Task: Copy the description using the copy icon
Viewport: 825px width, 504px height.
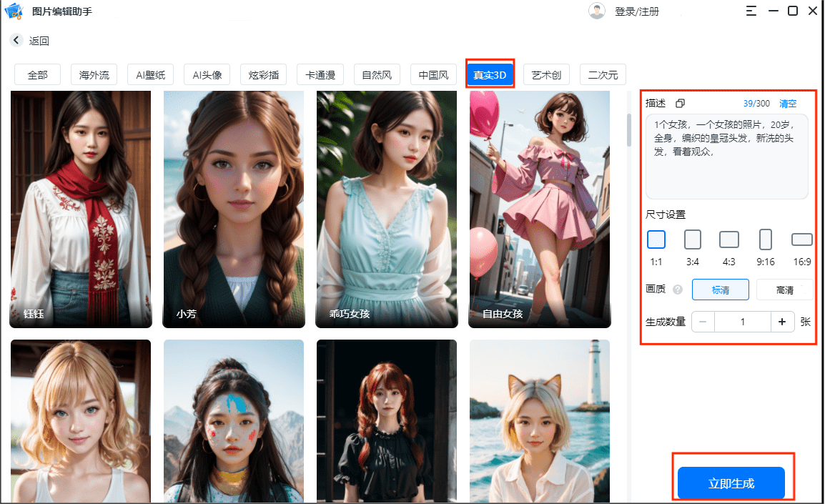Action: 680,104
